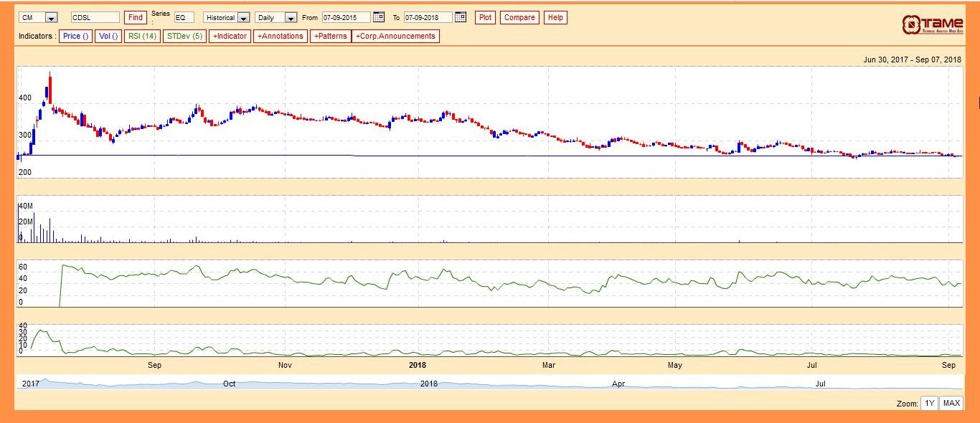Image resolution: width=980 pixels, height=423 pixels.
Task: Click the Find button
Action: pos(135,17)
